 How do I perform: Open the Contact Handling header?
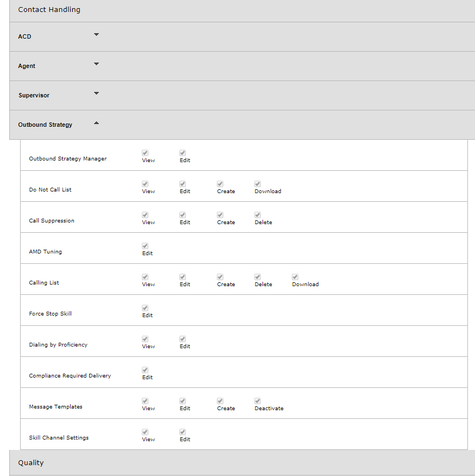pyautogui.click(x=49, y=10)
